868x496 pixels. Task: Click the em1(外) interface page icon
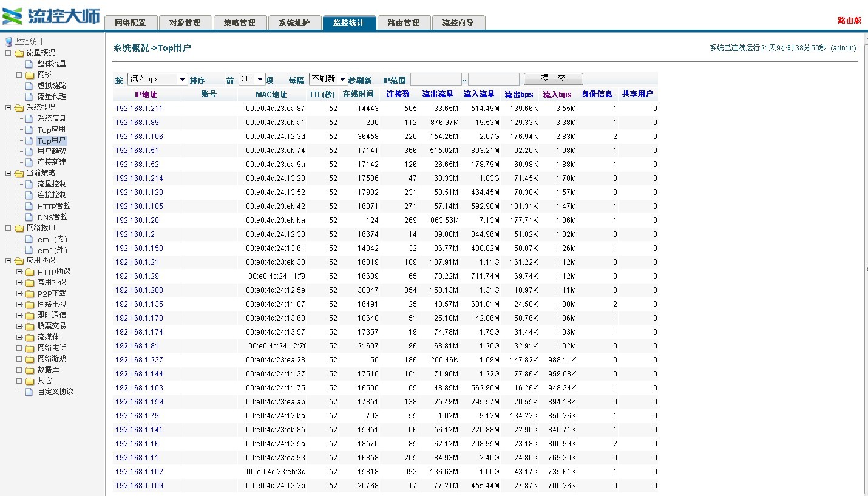(29, 250)
